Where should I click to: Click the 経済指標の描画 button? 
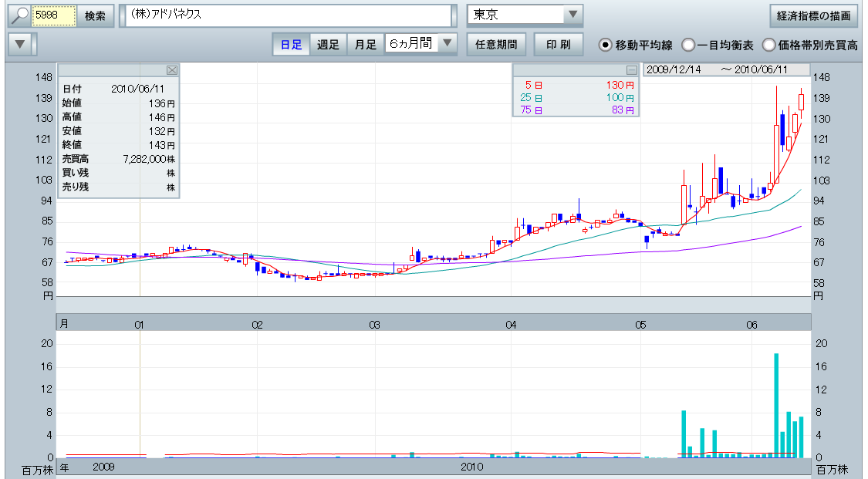pyautogui.click(x=813, y=15)
